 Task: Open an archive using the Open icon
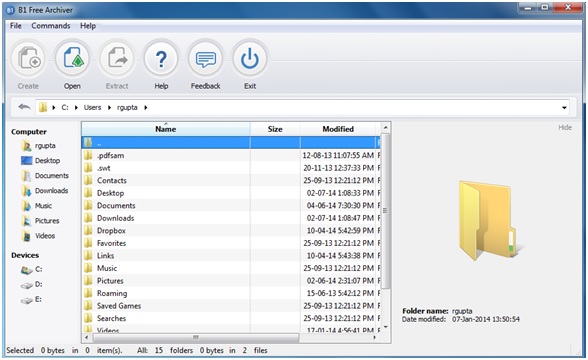[x=73, y=59]
